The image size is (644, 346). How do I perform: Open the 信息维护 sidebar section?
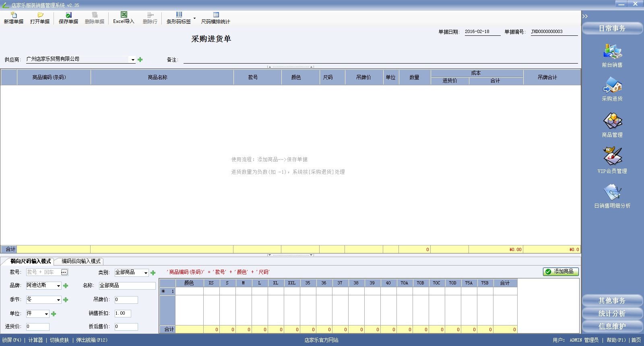[612, 326]
